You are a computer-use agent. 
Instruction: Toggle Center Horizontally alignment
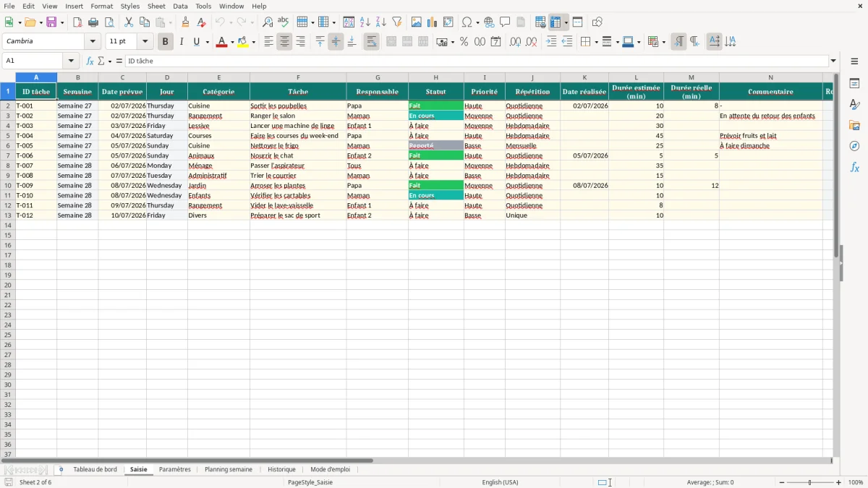point(284,42)
